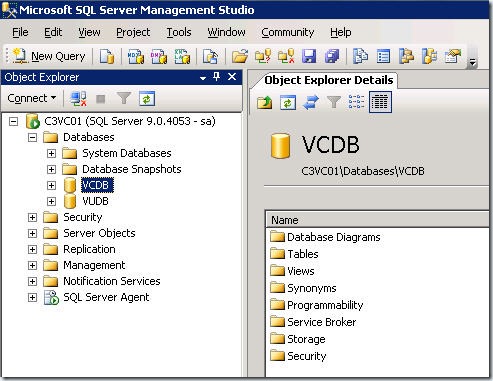Toggle Object Explorer auto-hide pin

click(x=217, y=77)
